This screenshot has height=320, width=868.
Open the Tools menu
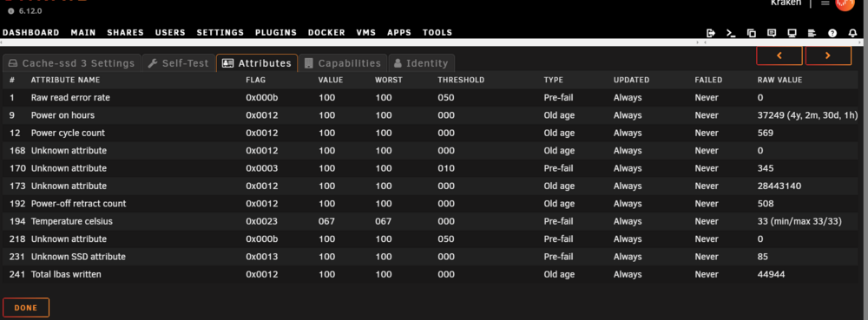(x=437, y=33)
